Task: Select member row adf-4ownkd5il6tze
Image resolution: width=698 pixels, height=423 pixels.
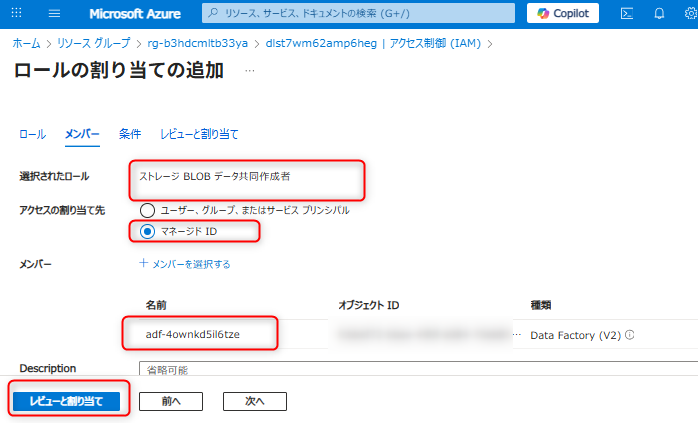Action: click(x=193, y=334)
